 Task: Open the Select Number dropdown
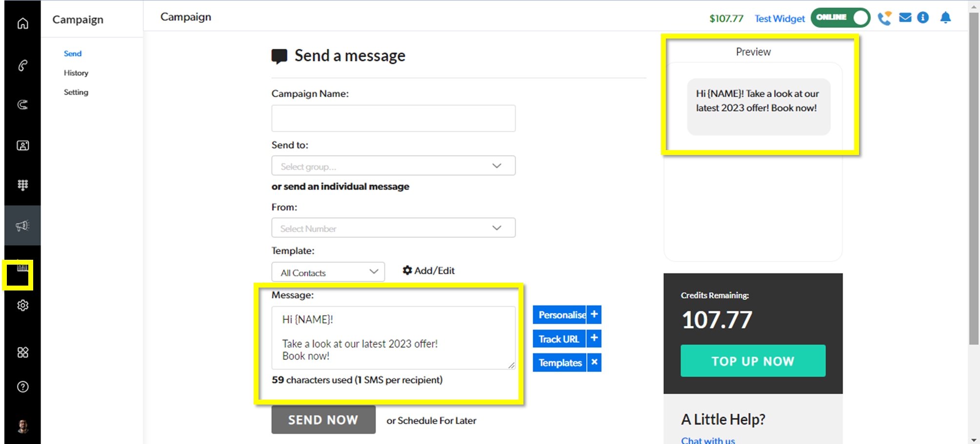(x=393, y=228)
